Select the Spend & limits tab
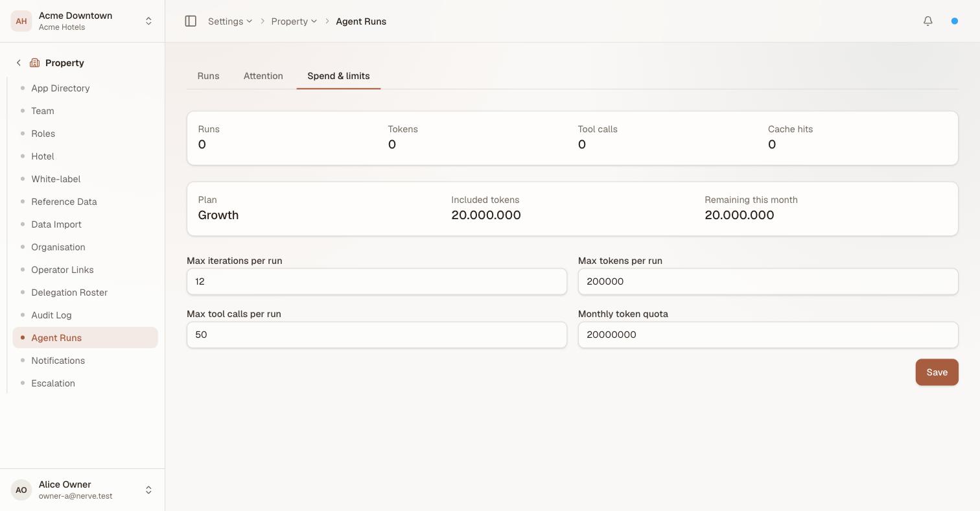Image resolution: width=980 pixels, height=511 pixels. [x=338, y=76]
